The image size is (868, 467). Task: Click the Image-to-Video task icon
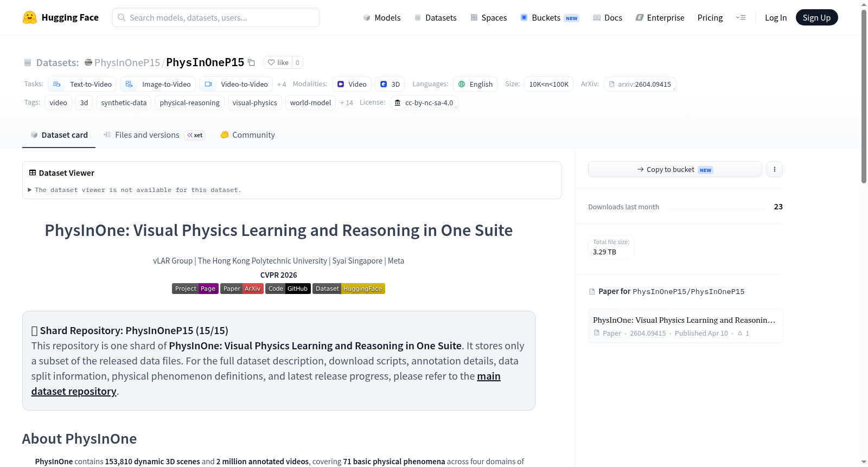129,84
